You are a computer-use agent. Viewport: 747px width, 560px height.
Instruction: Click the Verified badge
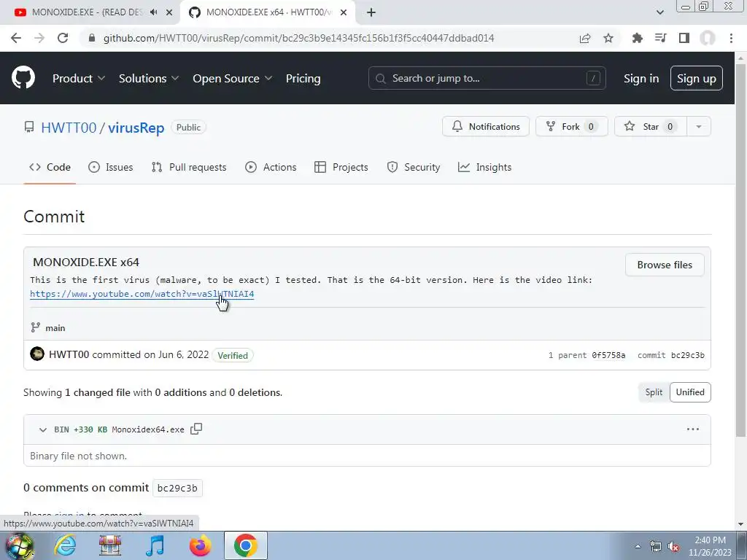[233, 355]
